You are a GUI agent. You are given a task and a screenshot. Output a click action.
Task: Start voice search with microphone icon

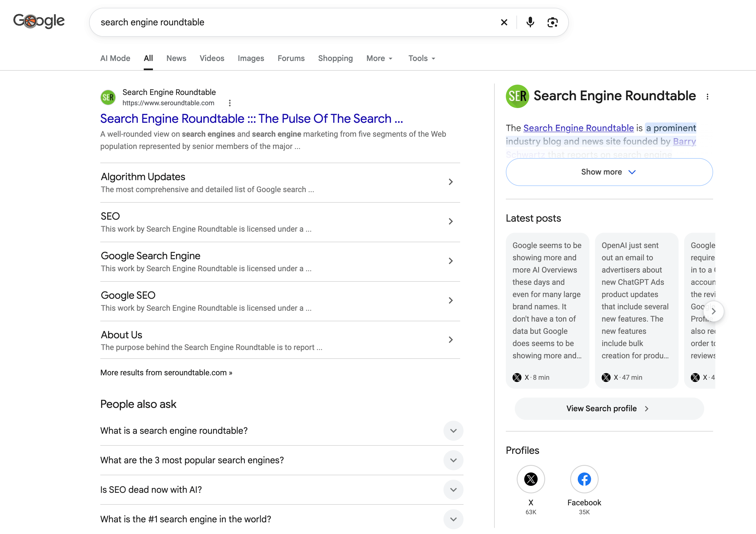[530, 22]
